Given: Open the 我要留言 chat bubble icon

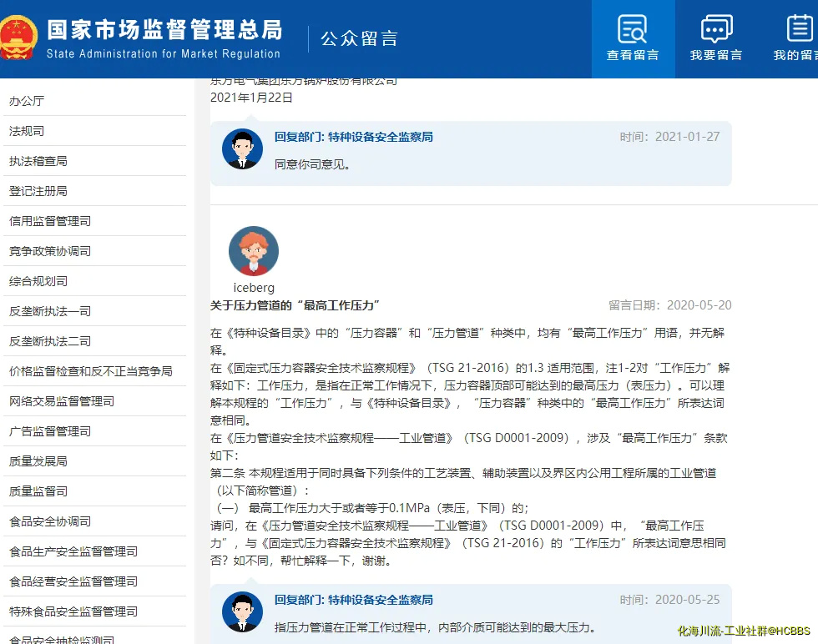Looking at the screenshot, I should [715, 29].
